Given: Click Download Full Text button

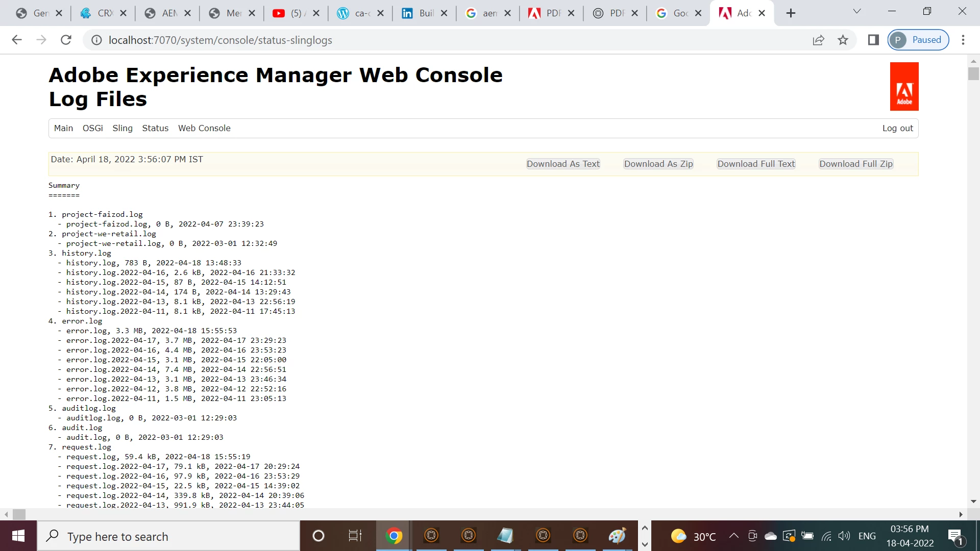Looking at the screenshot, I should click(756, 164).
